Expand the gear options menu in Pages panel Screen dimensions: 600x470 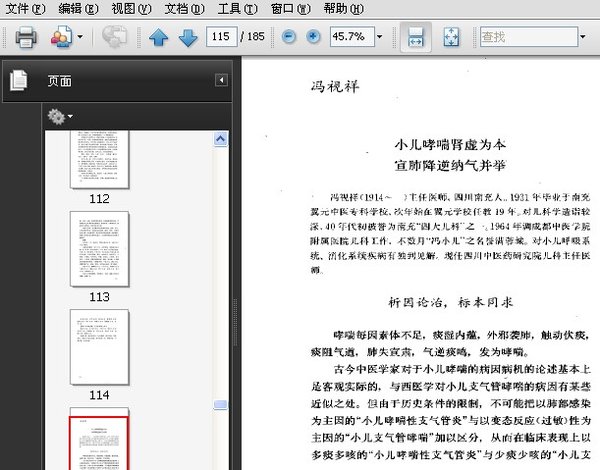(x=59, y=117)
